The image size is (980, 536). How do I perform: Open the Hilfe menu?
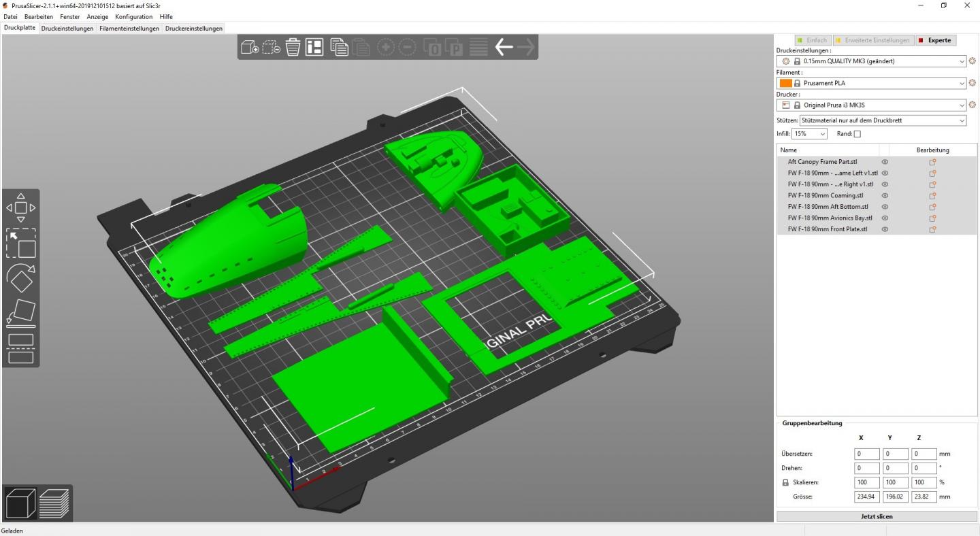coord(166,16)
